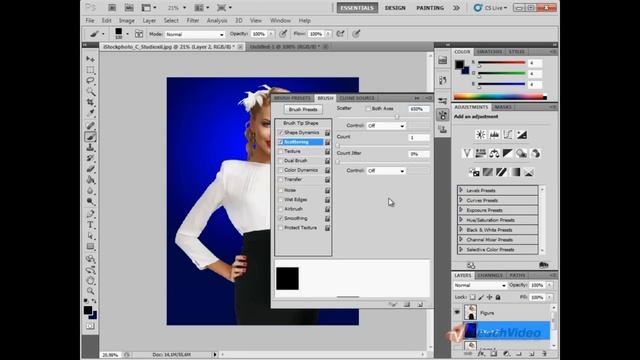Select the Pen tool
Viewport: 640px width, 360px height.
tap(90, 214)
